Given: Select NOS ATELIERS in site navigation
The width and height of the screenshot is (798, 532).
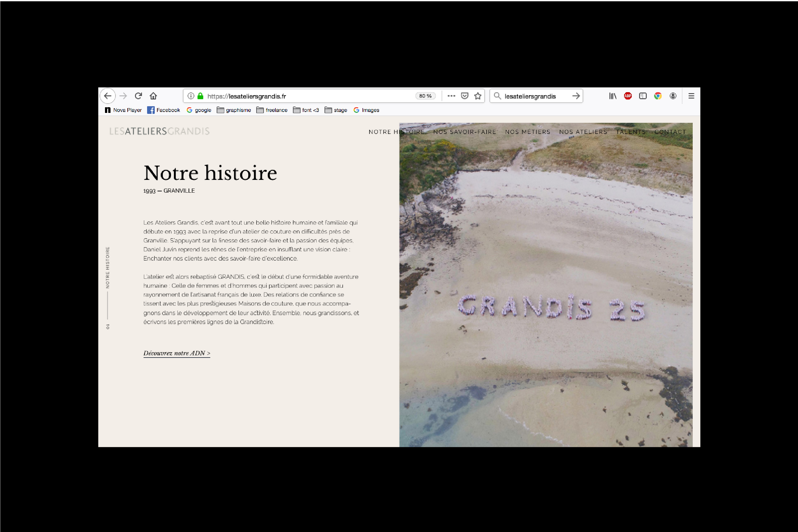Looking at the screenshot, I should tap(583, 132).
